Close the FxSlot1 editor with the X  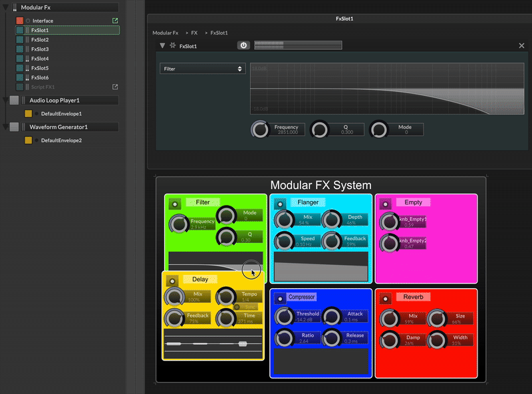[521, 45]
